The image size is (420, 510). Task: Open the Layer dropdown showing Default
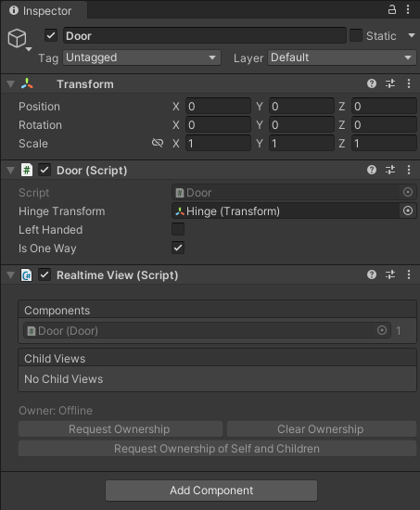coord(342,57)
